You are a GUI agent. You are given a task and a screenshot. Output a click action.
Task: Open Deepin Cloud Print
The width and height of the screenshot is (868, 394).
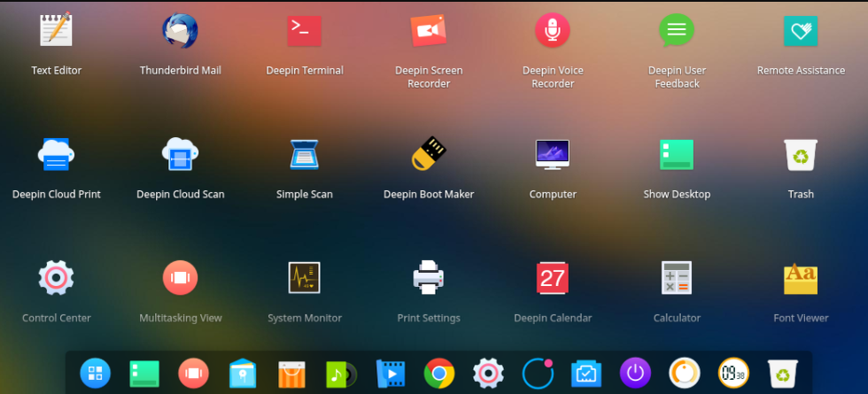tap(56, 154)
